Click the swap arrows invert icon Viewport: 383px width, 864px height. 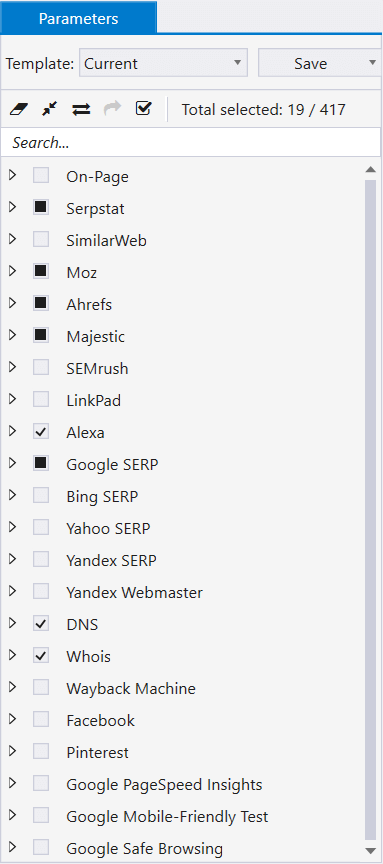[81, 110]
